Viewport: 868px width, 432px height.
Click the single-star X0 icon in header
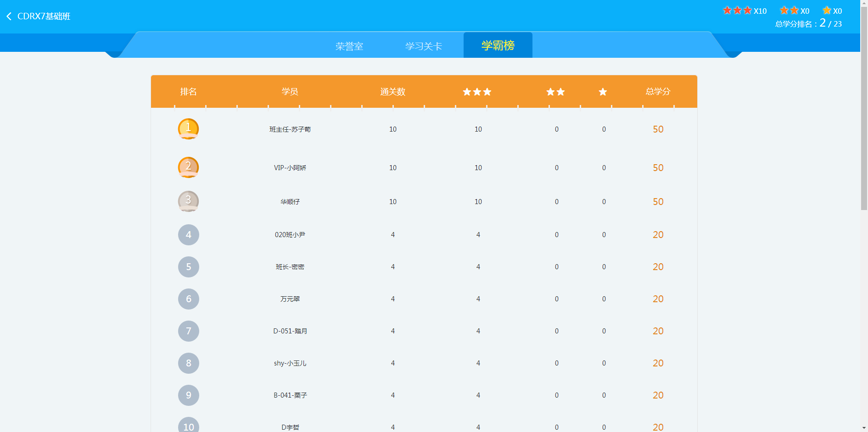[x=827, y=11]
